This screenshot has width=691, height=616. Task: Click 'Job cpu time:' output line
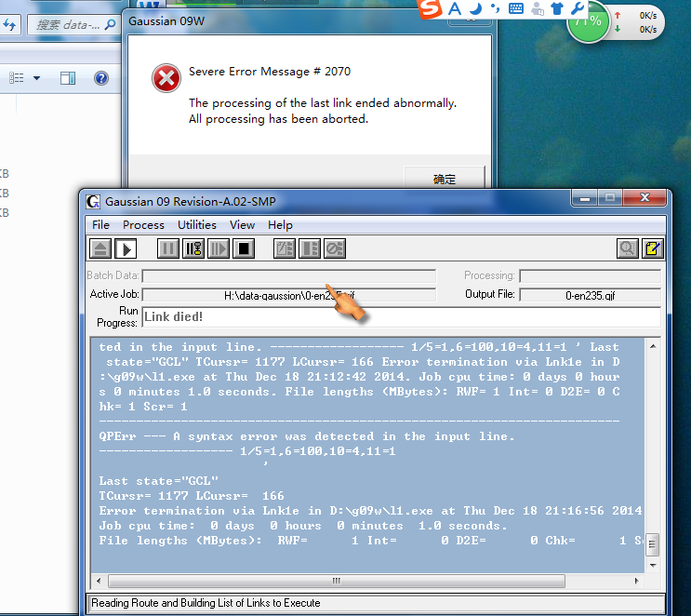click(303, 526)
